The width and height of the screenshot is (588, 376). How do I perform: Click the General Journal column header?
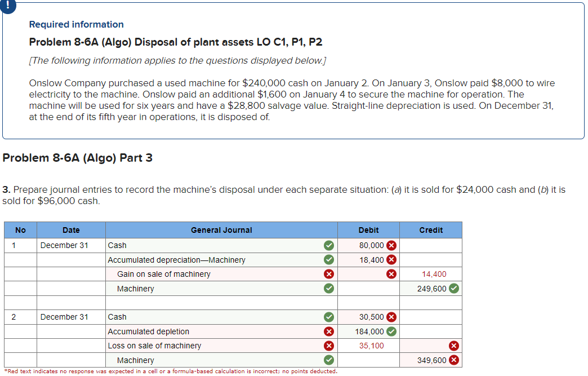click(221, 230)
